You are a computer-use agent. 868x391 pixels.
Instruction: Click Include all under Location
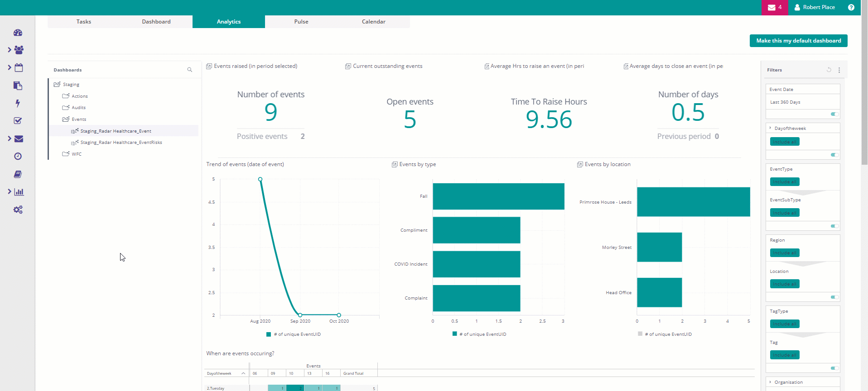pos(785,284)
